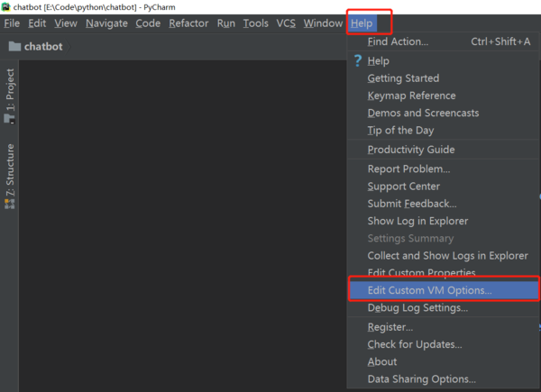The height and width of the screenshot is (392, 541).
Task: Open the Code menu
Action: pos(148,23)
